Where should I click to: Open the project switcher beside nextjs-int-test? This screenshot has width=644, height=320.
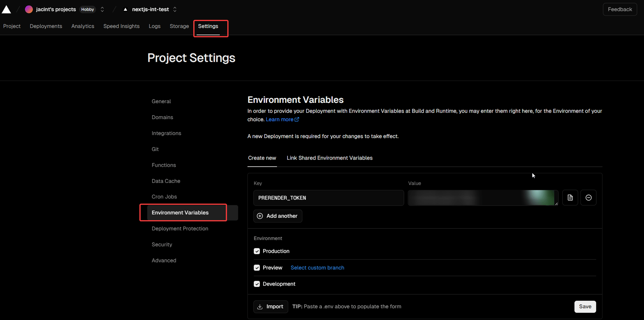[x=175, y=9]
